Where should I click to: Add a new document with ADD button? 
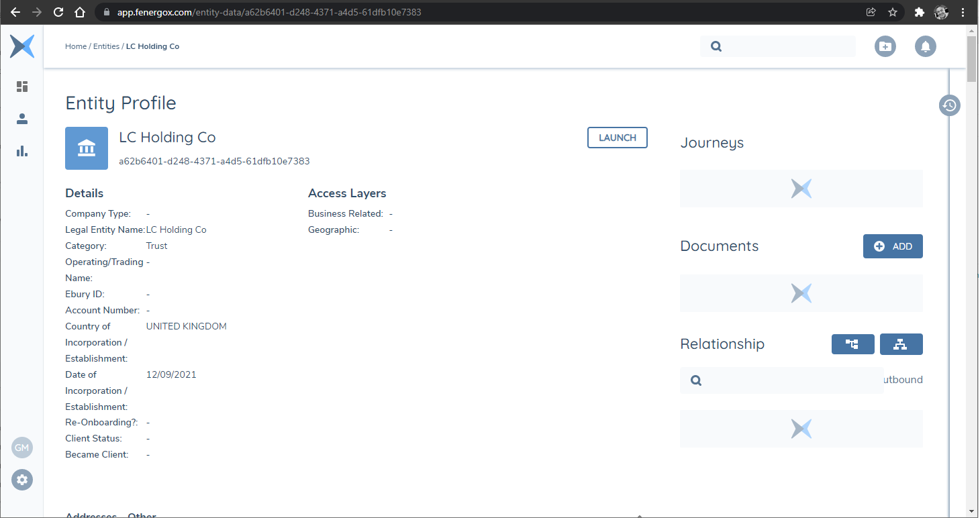pos(893,246)
